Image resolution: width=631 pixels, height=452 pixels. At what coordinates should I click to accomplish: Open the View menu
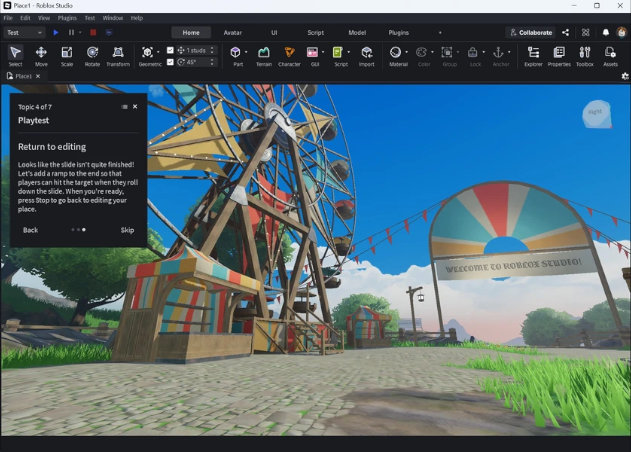[x=44, y=18]
